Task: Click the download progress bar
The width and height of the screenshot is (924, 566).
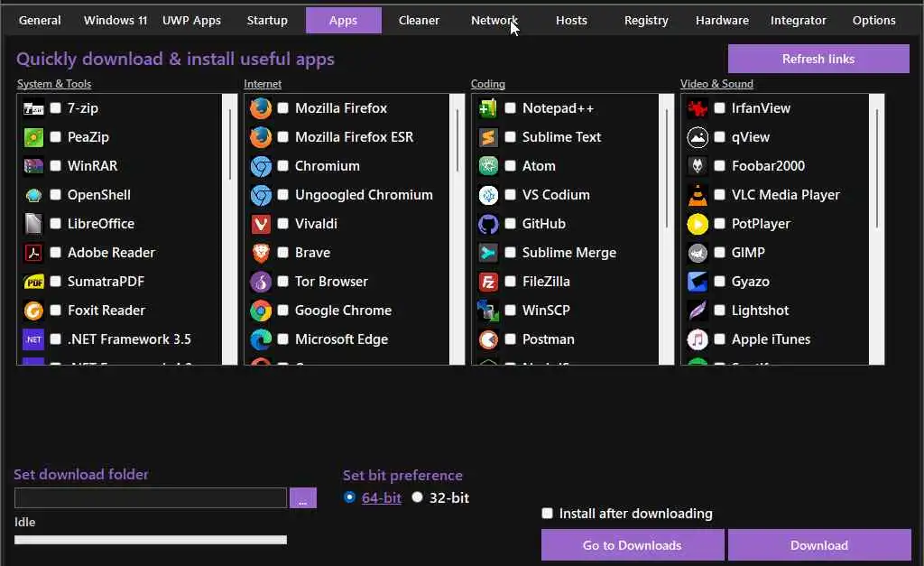Action: [151, 540]
